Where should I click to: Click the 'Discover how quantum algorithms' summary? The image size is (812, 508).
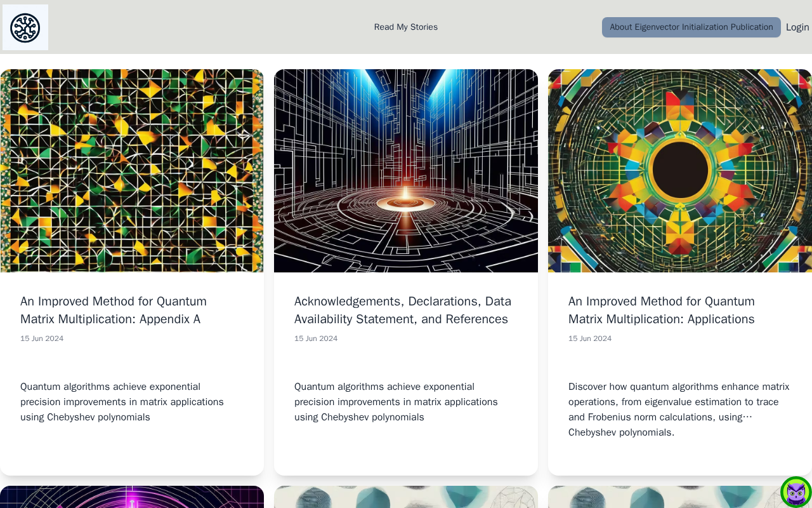pos(679,410)
